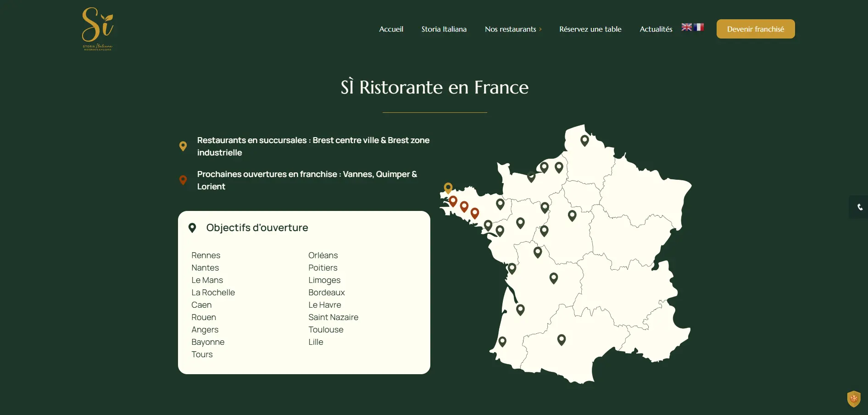Select "Lille" in the city list
868x415 pixels.
pyautogui.click(x=316, y=342)
